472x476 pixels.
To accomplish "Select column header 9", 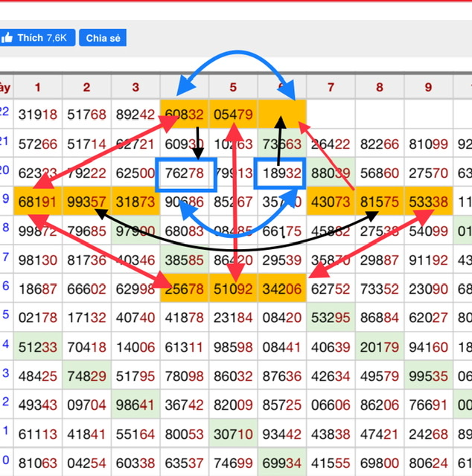I will (x=428, y=87).
